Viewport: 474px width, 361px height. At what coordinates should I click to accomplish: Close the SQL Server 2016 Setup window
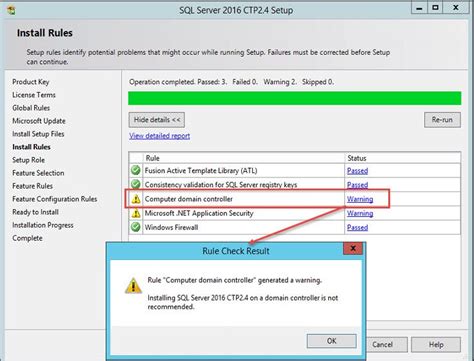pos(456,8)
